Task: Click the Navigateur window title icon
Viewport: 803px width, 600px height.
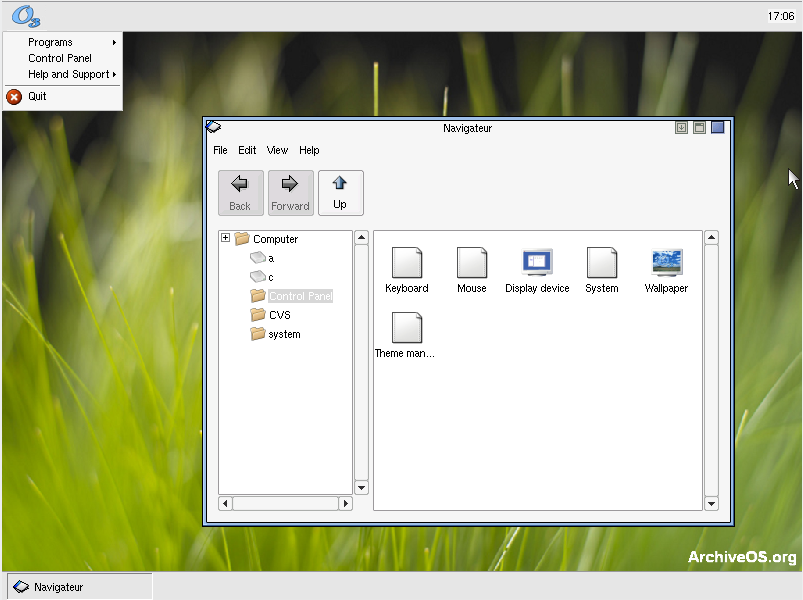Action: [214, 126]
